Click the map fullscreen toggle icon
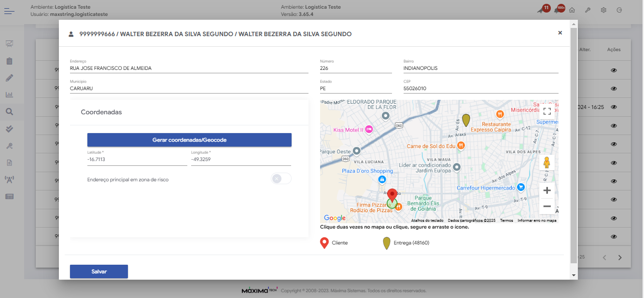The height and width of the screenshot is (298, 644). pyautogui.click(x=547, y=111)
